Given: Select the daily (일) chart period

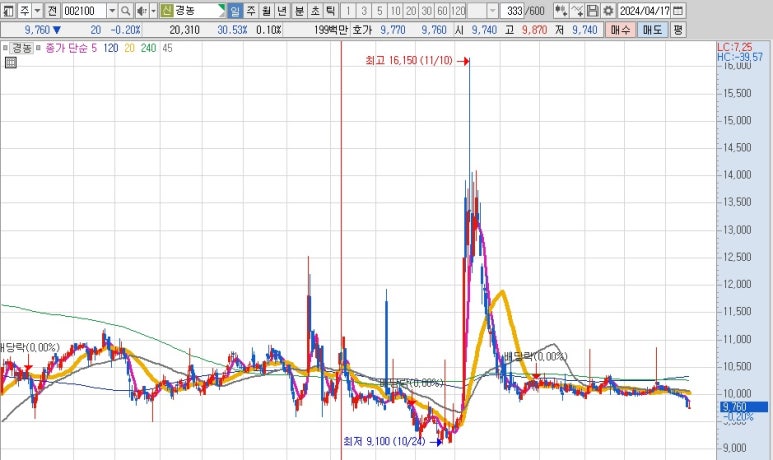Looking at the screenshot, I should [235, 10].
